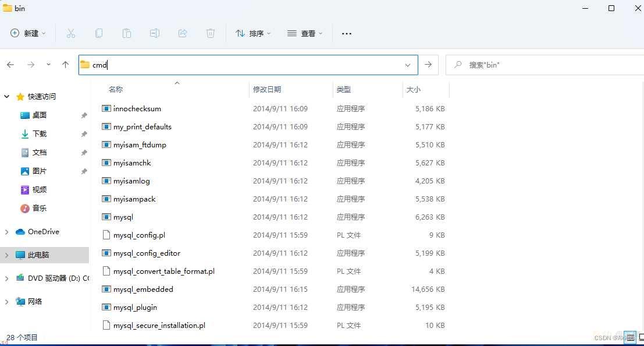Image resolution: width=644 pixels, height=346 pixels.
Task: Select Network (网络) in sidebar
Action: pos(34,302)
